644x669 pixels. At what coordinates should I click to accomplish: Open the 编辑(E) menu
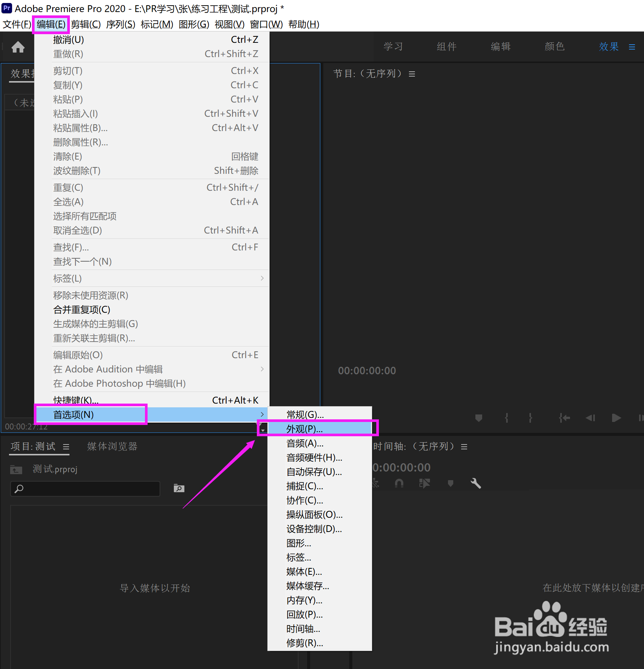[51, 24]
